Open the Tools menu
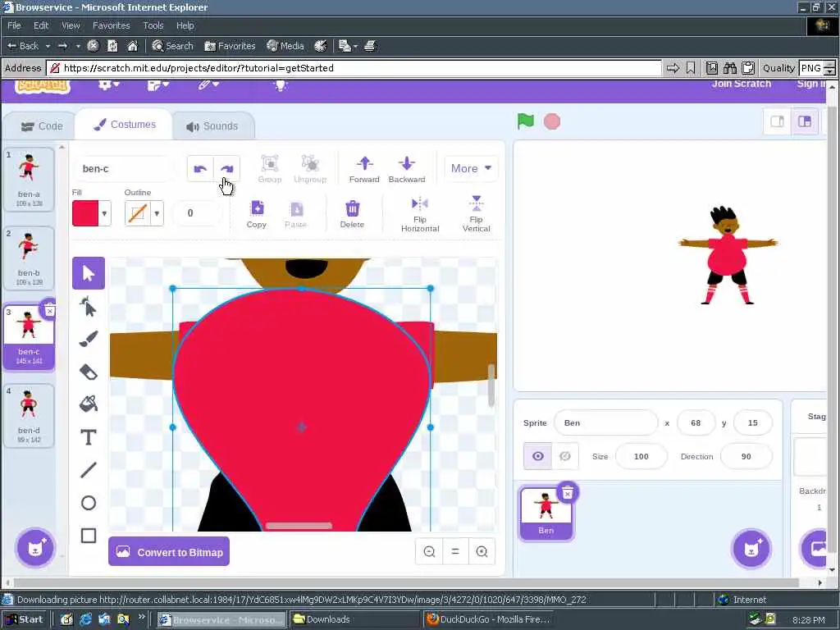The width and height of the screenshot is (840, 630). [x=153, y=25]
